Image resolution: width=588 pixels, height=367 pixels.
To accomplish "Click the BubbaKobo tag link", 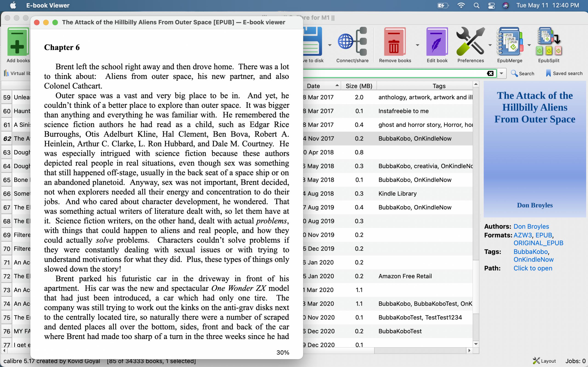I will point(531,252).
